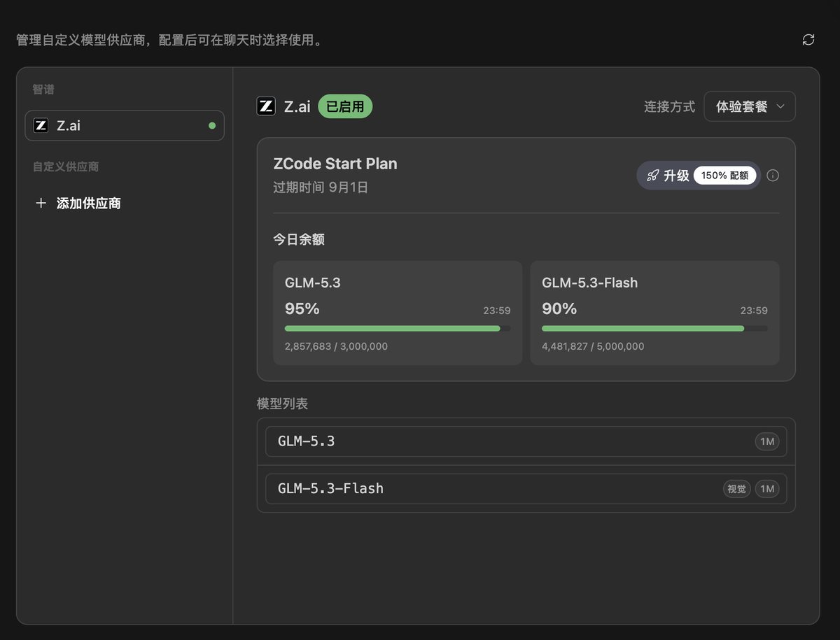The height and width of the screenshot is (640, 840).
Task: Click the green status dot beside Z.ai
Action: coord(212,126)
